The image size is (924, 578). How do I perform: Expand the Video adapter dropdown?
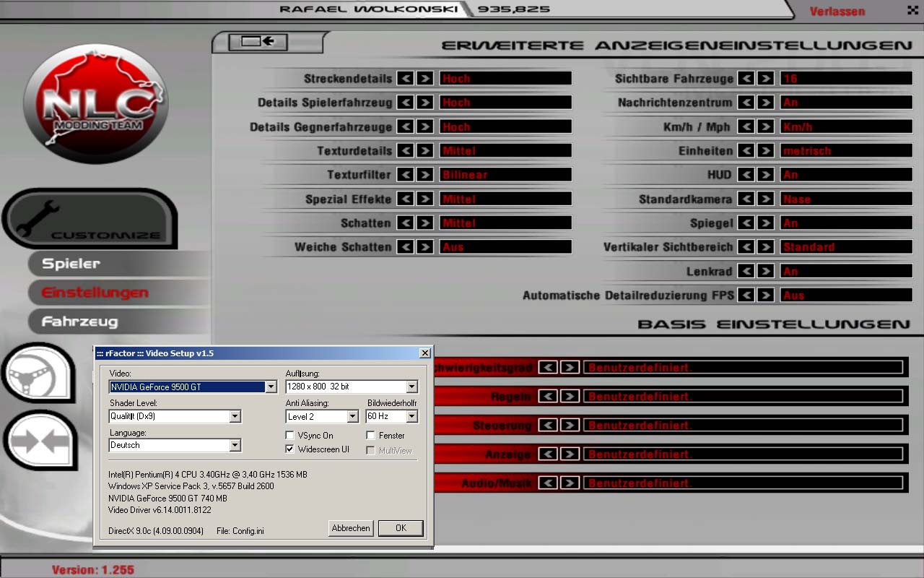pos(271,387)
